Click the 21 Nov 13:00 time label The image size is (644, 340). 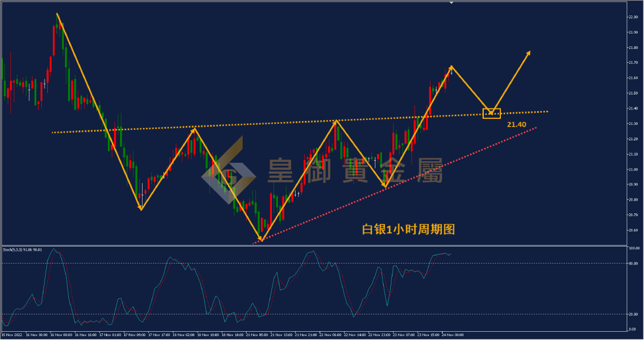pos(281,335)
